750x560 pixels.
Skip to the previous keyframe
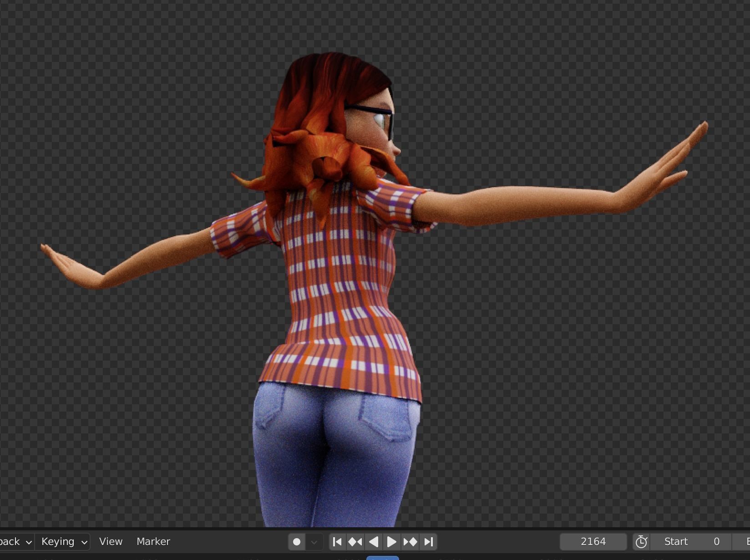[x=355, y=541]
